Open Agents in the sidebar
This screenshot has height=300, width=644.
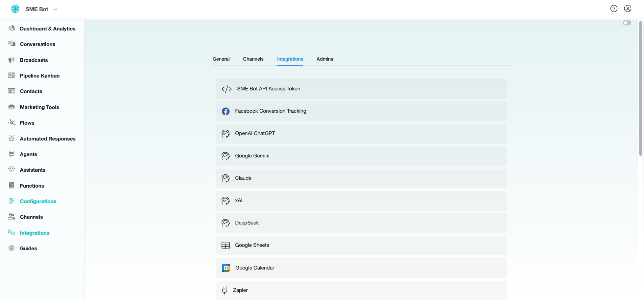(x=28, y=154)
